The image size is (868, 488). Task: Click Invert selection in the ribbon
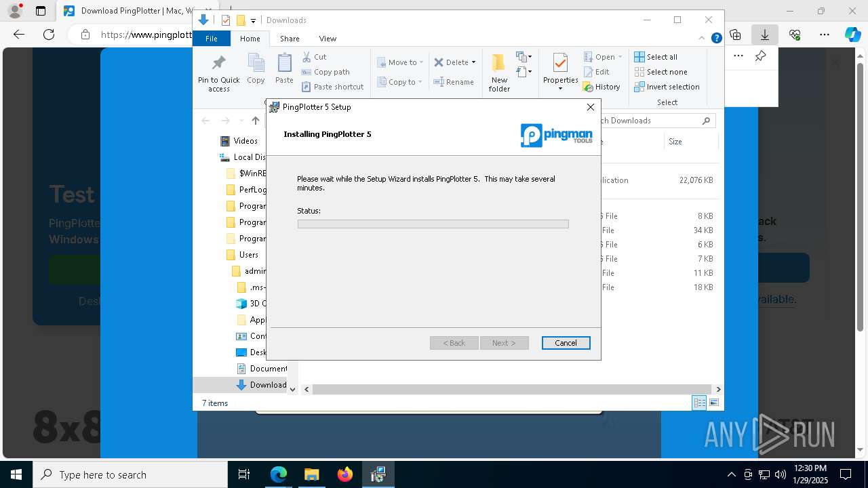[x=667, y=87]
